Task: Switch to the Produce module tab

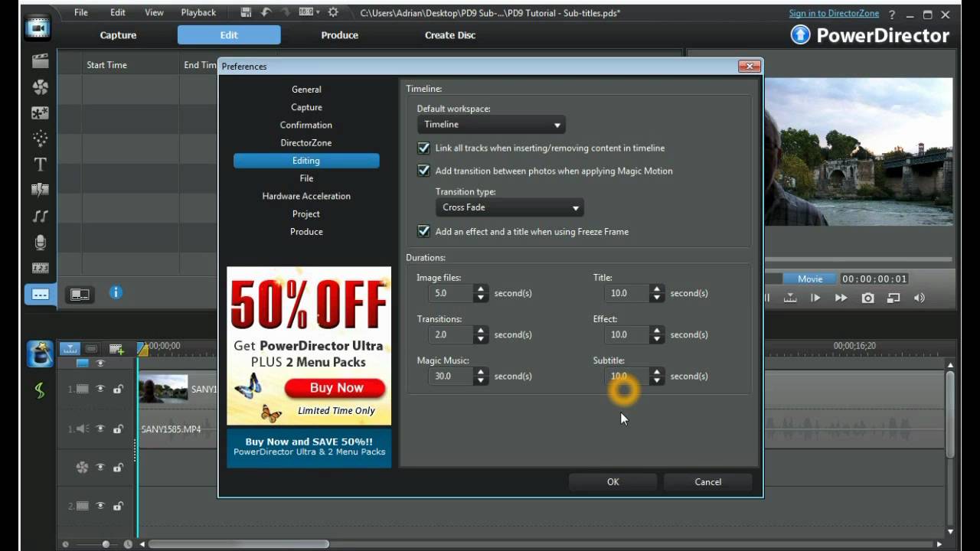Action: [x=340, y=35]
